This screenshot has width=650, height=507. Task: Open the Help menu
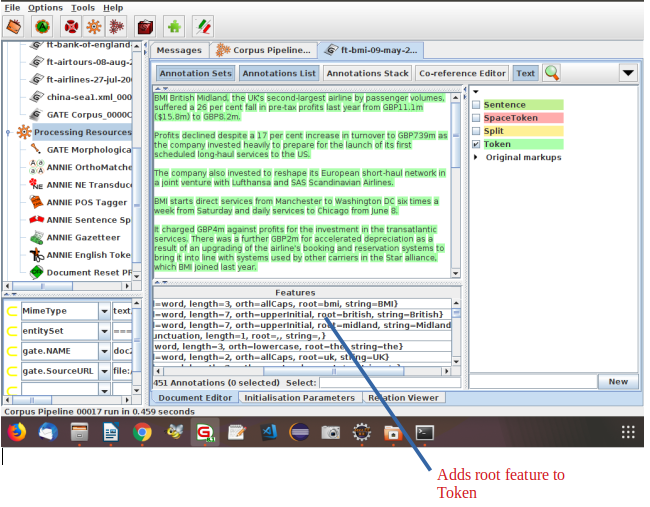(x=113, y=8)
